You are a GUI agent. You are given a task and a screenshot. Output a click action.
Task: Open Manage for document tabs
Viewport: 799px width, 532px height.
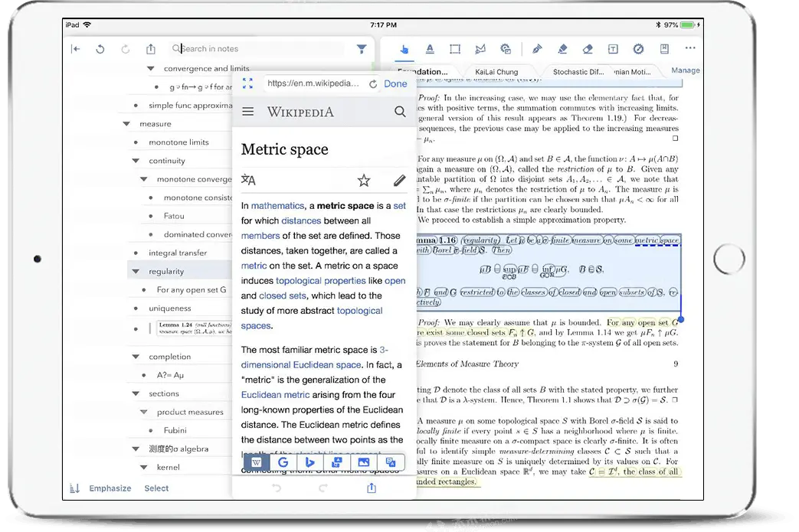coord(686,70)
